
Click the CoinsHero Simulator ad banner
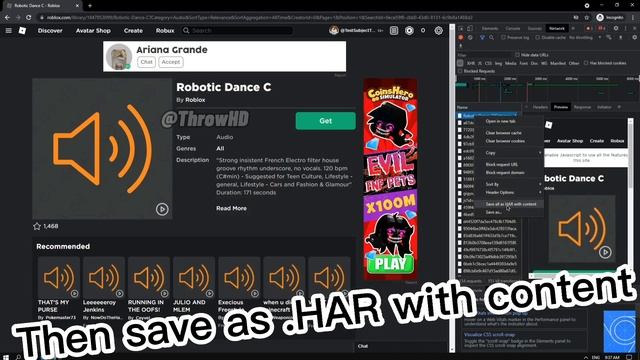(x=391, y=179)
